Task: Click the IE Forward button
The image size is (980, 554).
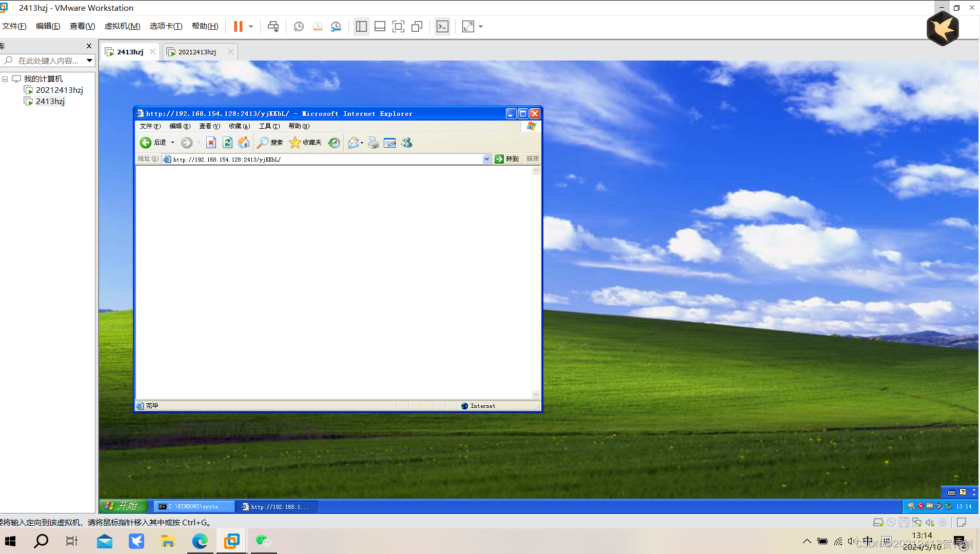Action: click(x=187, y=143)
